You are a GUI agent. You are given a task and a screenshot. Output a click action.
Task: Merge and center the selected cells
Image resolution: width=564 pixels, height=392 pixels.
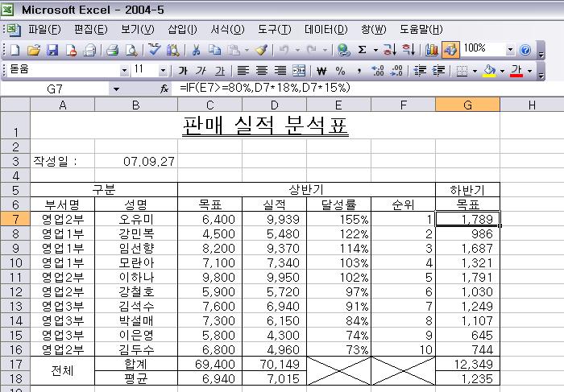pos(299,71)
